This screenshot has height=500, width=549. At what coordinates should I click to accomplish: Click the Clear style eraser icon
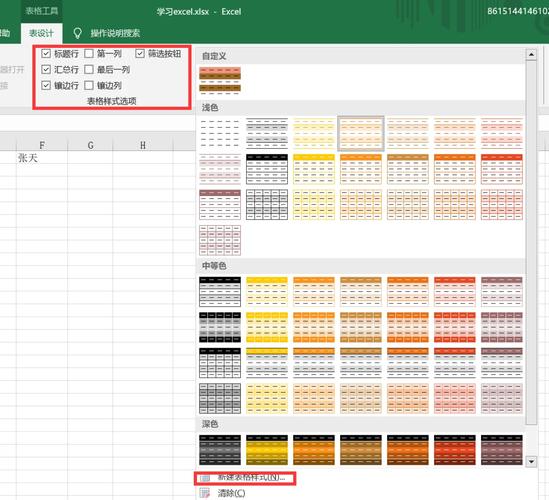tap(204, 493)
